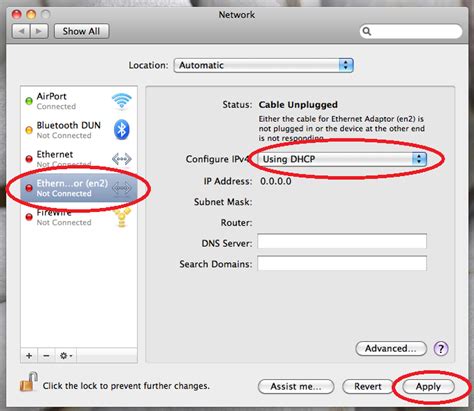The height and width of the screenshot is (411, 474).
Task: Click the forward navigation arrow
Action: point(39,31)
